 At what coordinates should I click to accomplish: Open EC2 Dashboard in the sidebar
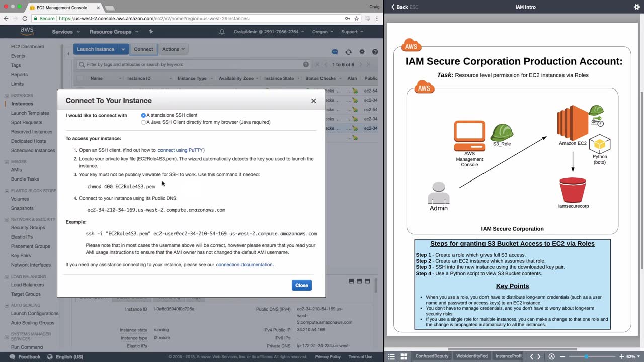point(28,47)
